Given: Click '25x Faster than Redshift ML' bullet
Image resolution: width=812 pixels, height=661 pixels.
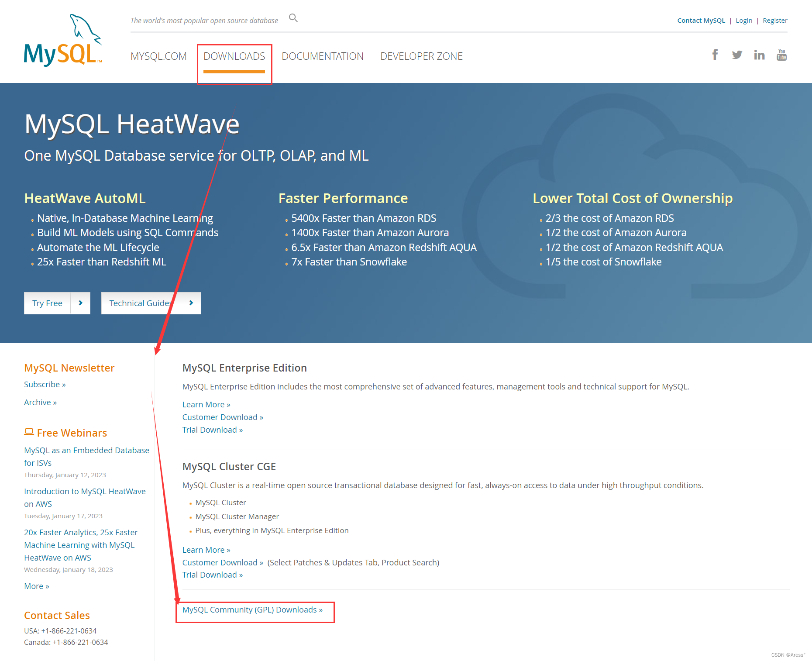Looking at the screenshot, I should coord(102,262).
